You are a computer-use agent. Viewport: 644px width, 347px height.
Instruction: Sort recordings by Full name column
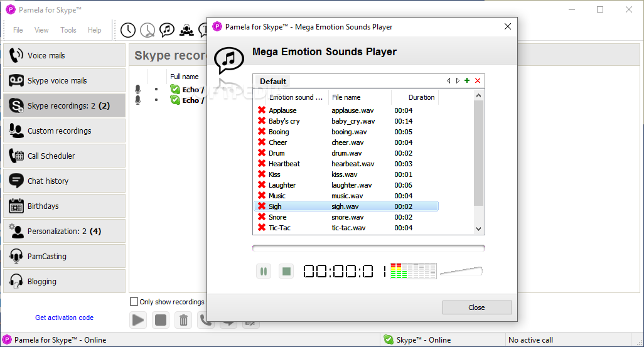tap(185, 77)
